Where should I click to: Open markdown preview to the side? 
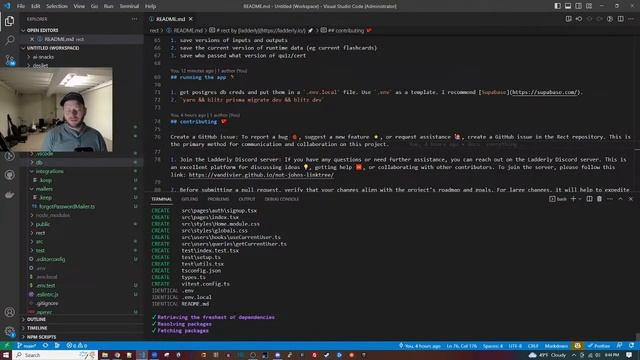pyautogui.click(x=569, y=19)
